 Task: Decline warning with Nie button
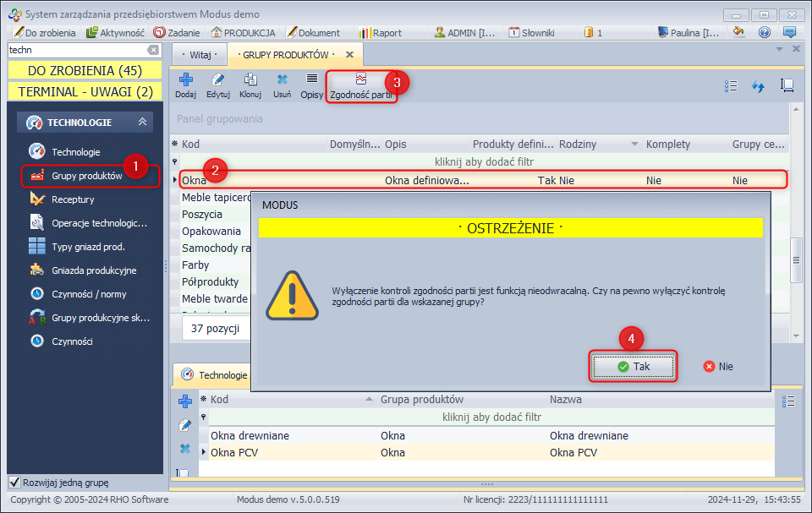[718, 367]
